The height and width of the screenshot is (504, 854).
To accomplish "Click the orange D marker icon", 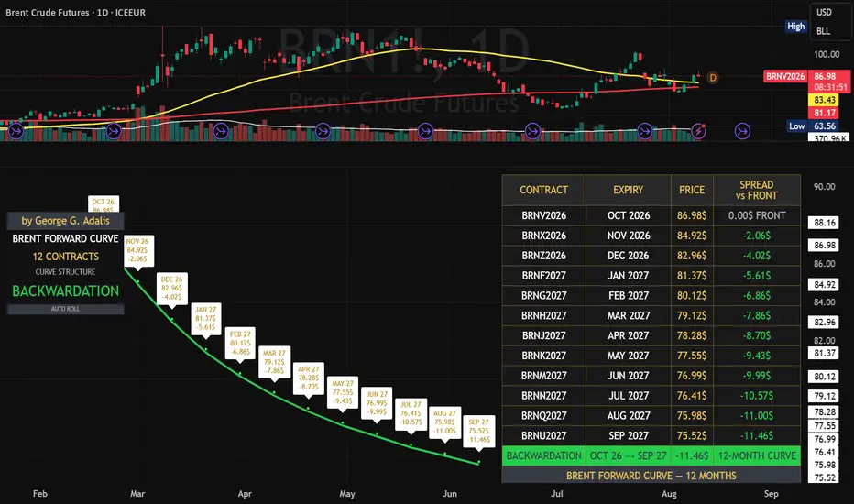I will (x=712, y=78).
